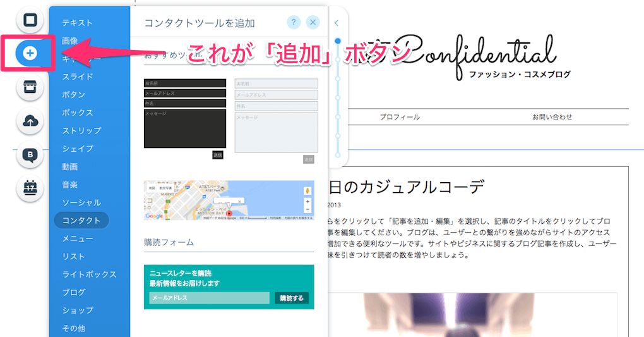Screen dimensions: 644x337
Task: Click the 購読フォーム section heading
Action: pyautogui.click(x=169, y=242)
